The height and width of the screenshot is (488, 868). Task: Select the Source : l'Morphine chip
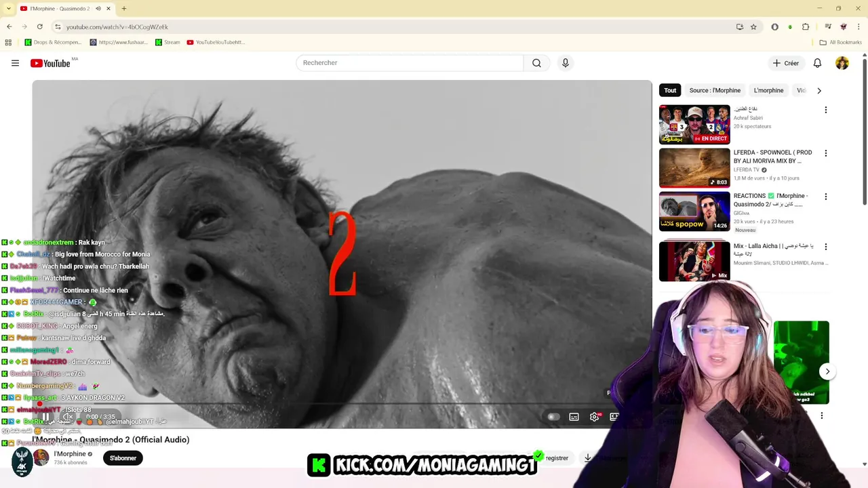(715, 90)
